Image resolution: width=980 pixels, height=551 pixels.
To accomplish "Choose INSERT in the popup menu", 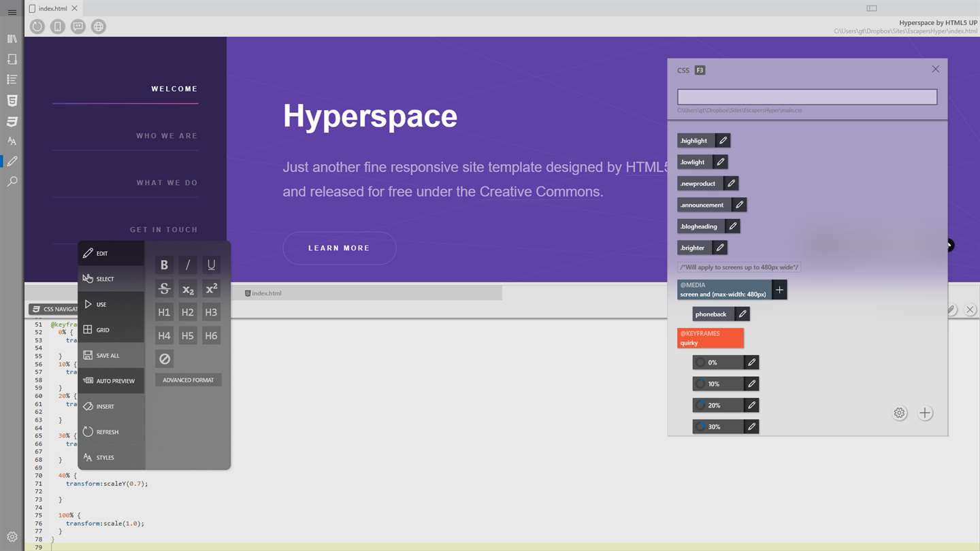I will point(111,406).
